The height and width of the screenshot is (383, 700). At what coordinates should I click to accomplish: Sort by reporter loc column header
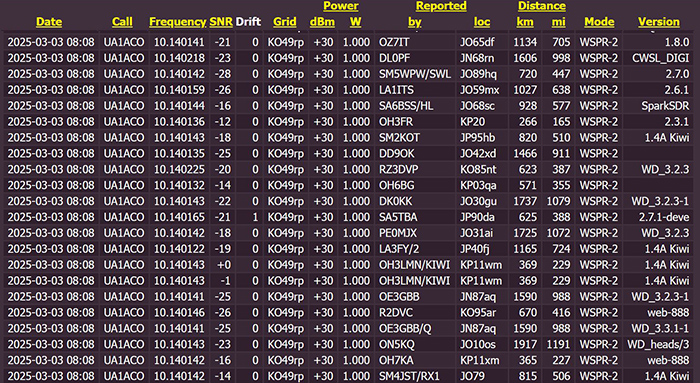pos(482,21)
